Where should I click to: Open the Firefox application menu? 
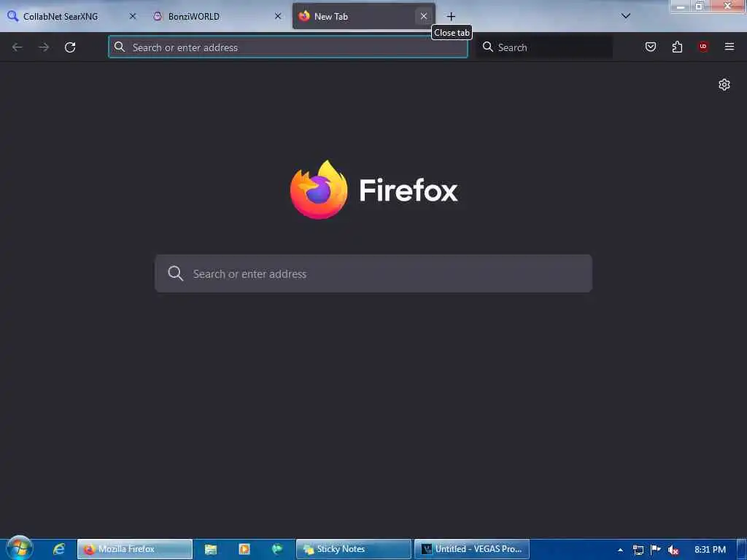tap(729, 47)
